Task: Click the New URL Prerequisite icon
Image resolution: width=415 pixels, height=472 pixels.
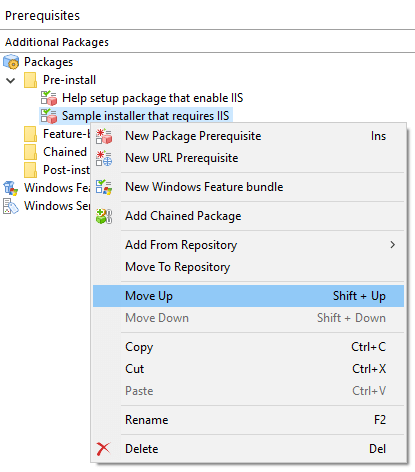Action: coord(104,158)
